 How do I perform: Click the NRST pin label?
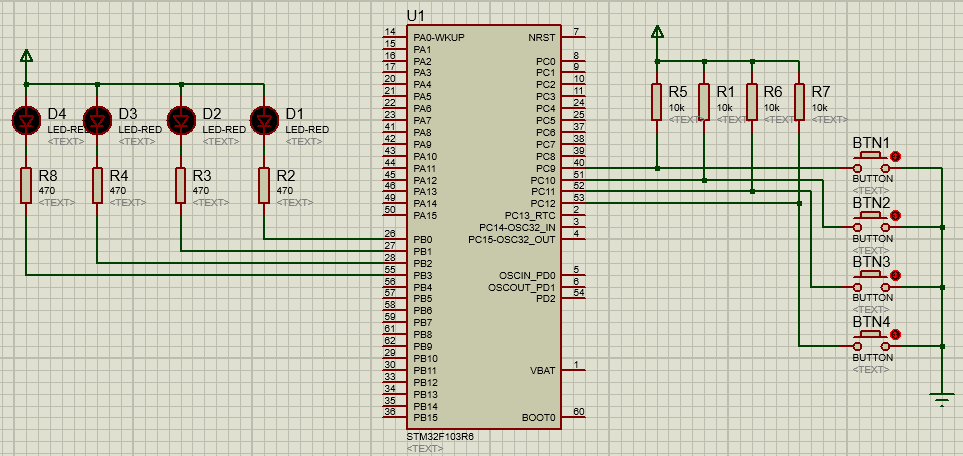pyautogui.click(x=542, y=37)
